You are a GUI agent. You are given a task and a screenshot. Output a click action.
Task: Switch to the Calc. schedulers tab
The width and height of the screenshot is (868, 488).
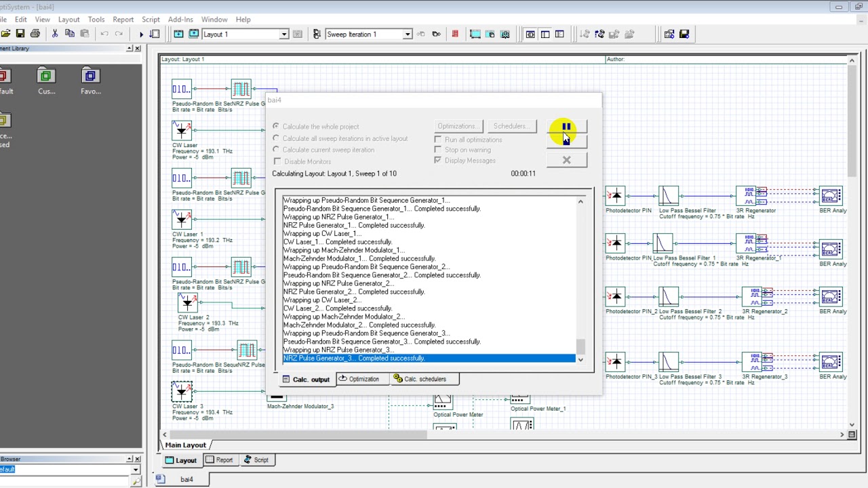coord(420,379)
